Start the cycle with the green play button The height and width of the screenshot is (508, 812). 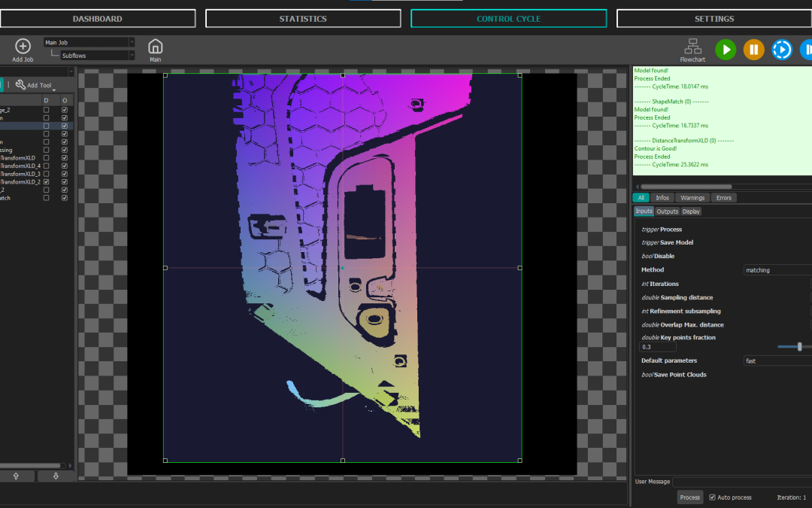(726, 50)
